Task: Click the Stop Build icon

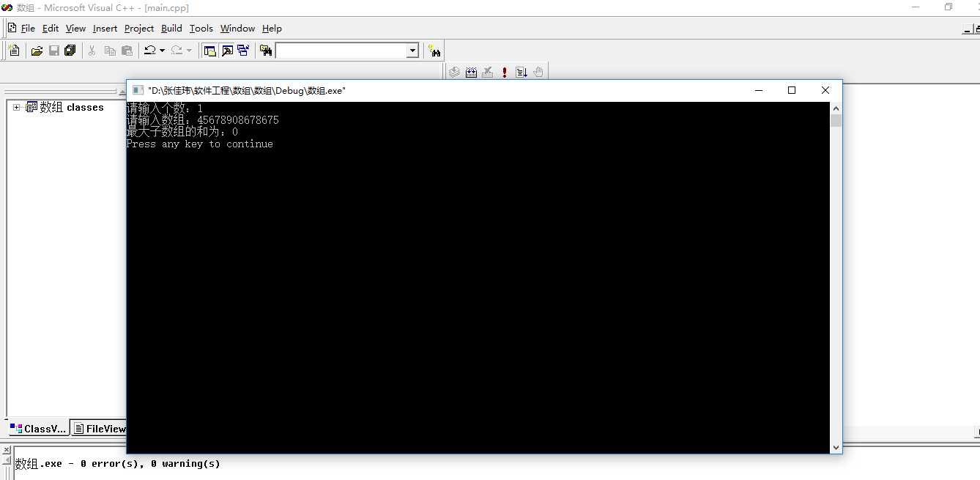Action: pos(488,72)
